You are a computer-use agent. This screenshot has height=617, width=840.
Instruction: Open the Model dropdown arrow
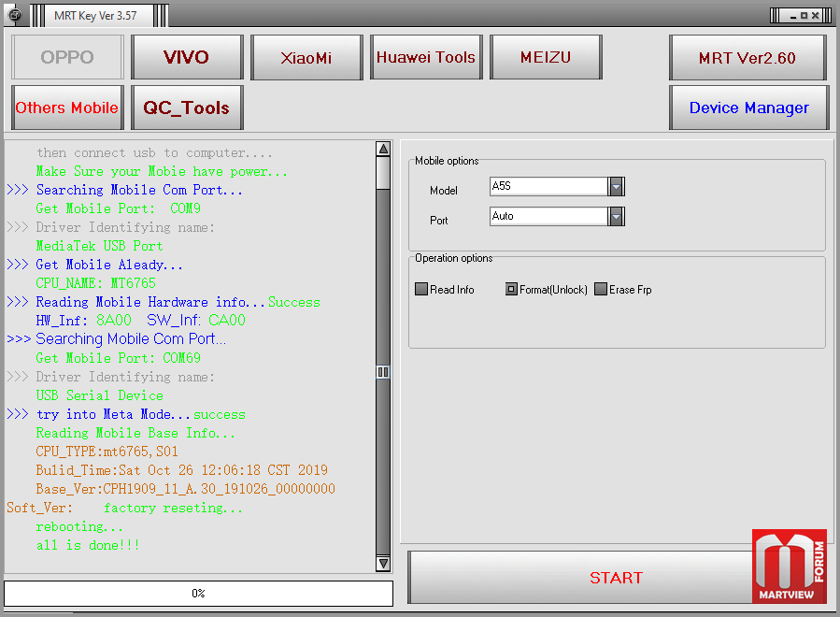pyautogui.click(x=616, y=187)
